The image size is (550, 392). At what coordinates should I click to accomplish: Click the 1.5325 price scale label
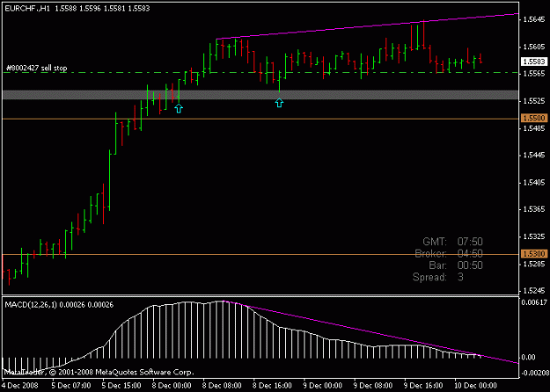click(534, 236)
